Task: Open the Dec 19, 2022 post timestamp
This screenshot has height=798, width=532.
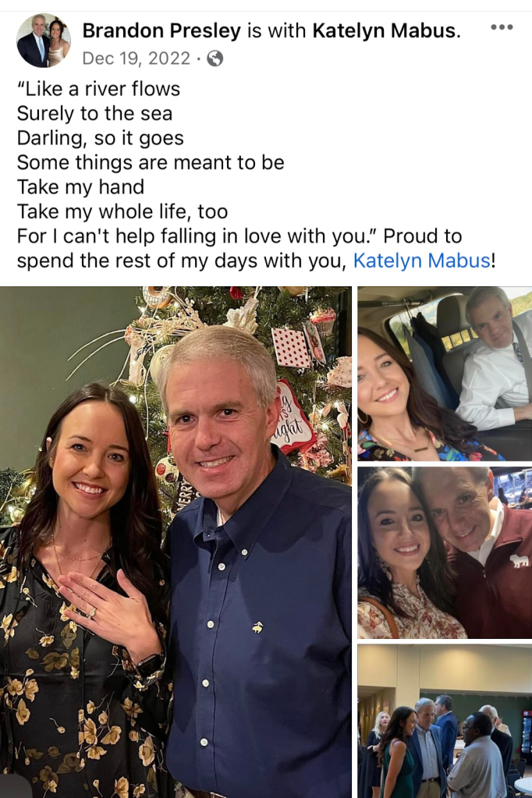Action: pos(136,59)
